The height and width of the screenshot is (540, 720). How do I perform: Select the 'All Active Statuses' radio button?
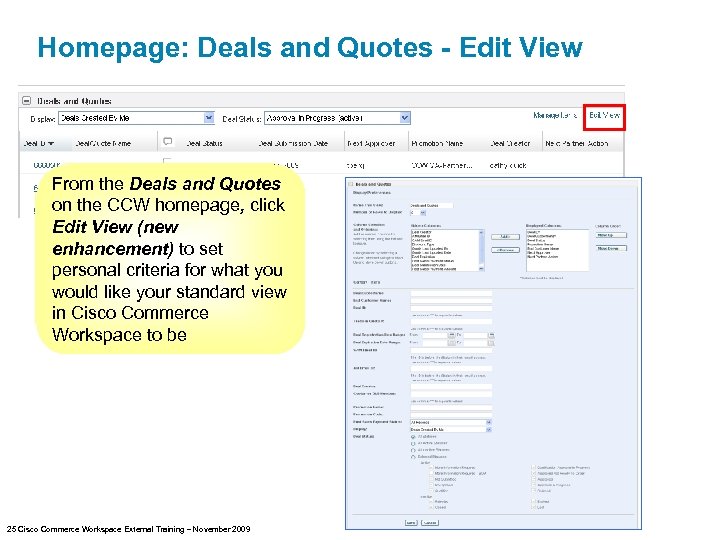413,444
